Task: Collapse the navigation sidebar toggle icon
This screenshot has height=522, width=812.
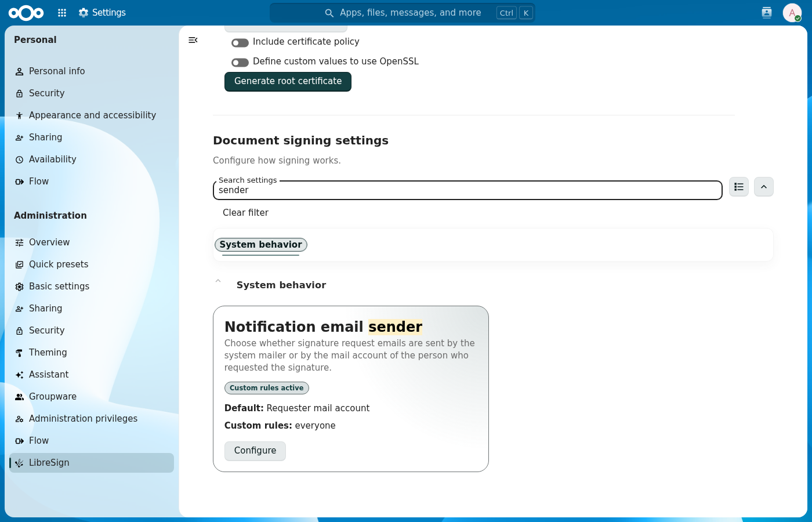Action: click(193, 40)
